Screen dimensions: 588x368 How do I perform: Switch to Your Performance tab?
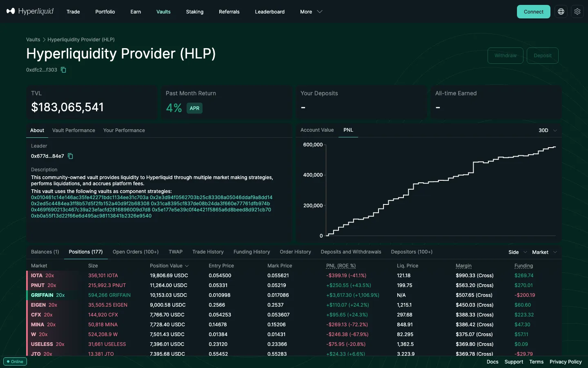[x=124, y=130]
